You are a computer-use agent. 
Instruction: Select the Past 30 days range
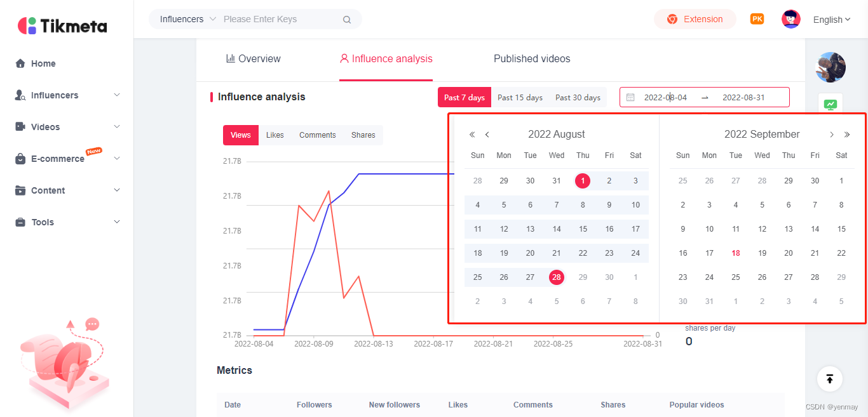click(578, 97)
